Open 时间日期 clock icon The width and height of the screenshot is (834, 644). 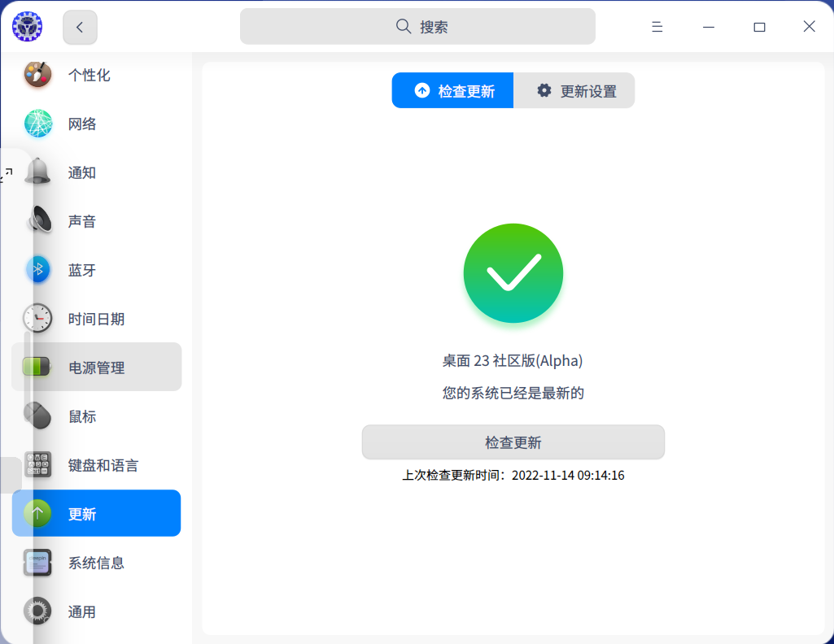pyautogui.click(x=37, y=318)
